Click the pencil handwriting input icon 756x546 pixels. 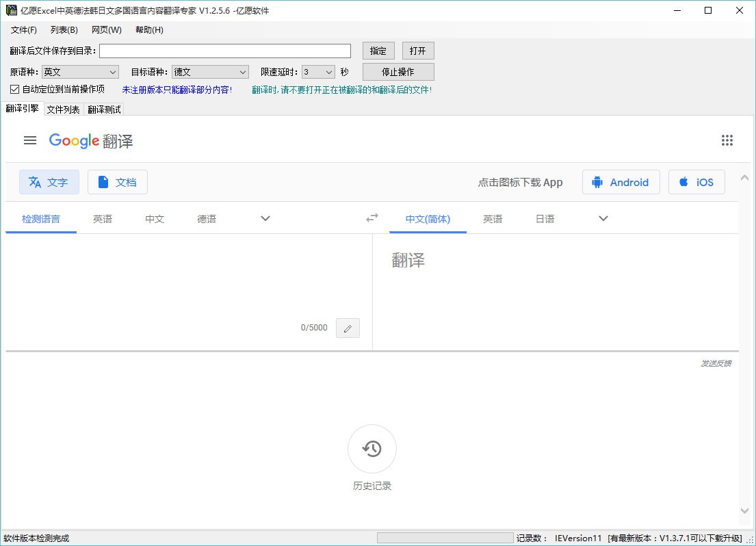coord(348,328)
